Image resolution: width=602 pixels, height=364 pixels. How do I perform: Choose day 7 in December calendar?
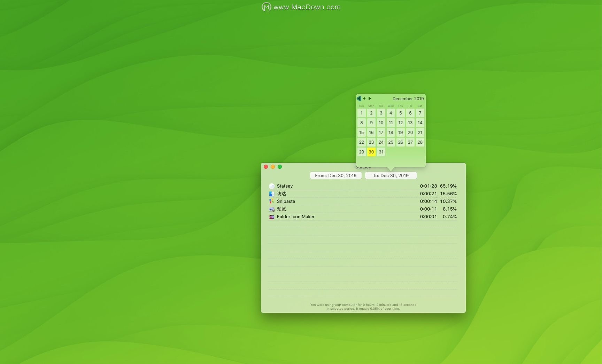pyautogui.click(x=420, y=113)
